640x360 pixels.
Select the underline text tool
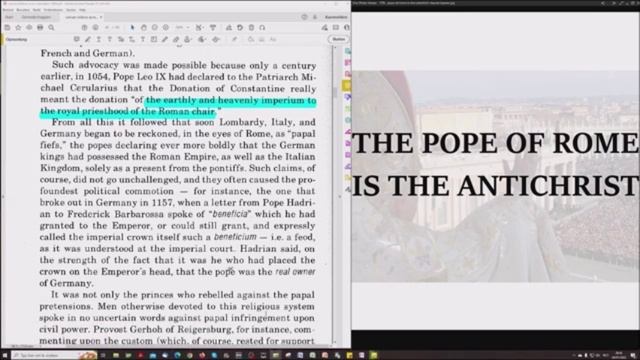[x=98, y=39]
